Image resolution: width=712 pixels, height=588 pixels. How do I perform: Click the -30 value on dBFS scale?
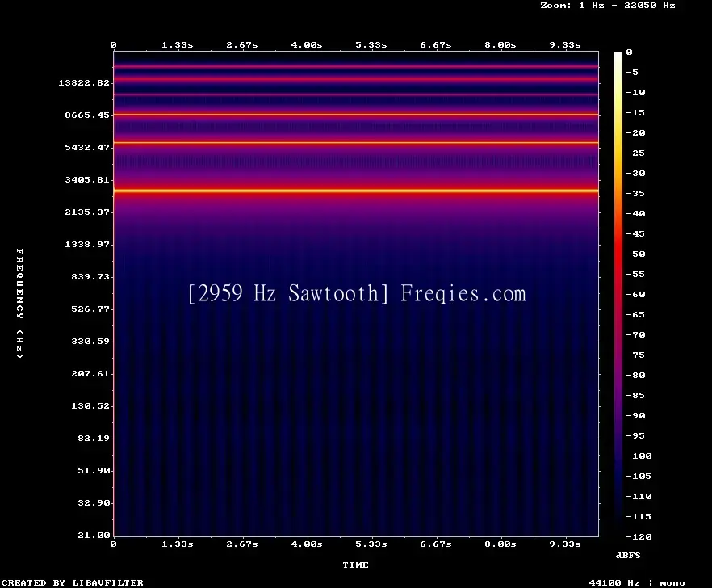click(x=635, y=173)
